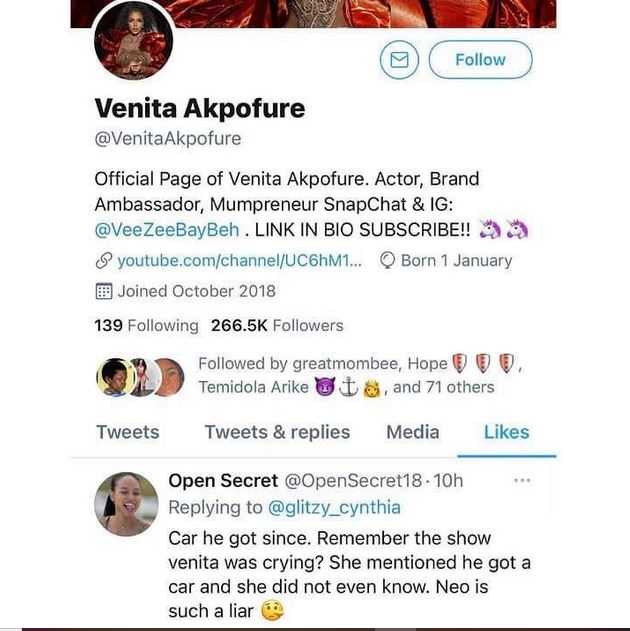
Task: Click the calendar joined-date icon
Action: (x=102, y=292)
